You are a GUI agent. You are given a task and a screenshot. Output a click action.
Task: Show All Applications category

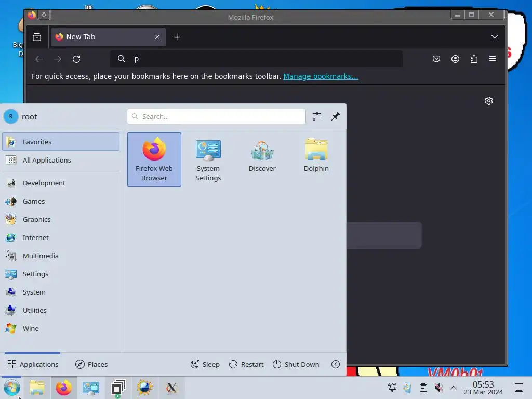coord(61,160)
